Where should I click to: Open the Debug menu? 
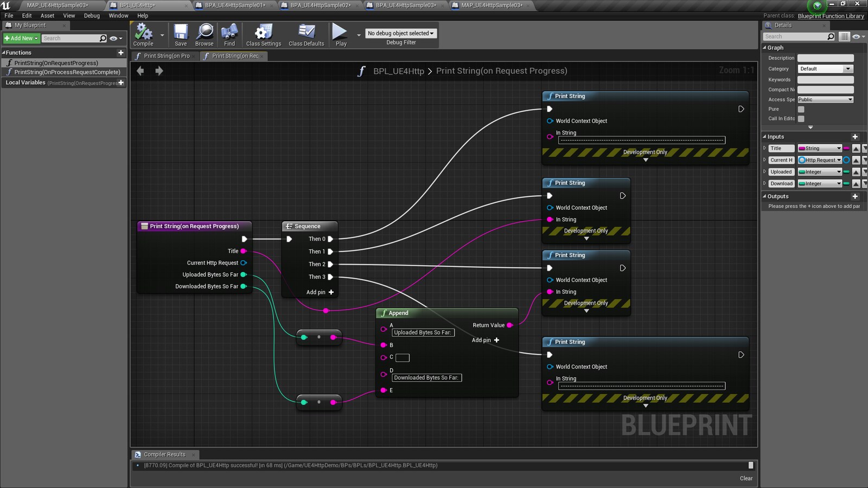(92, 16)
